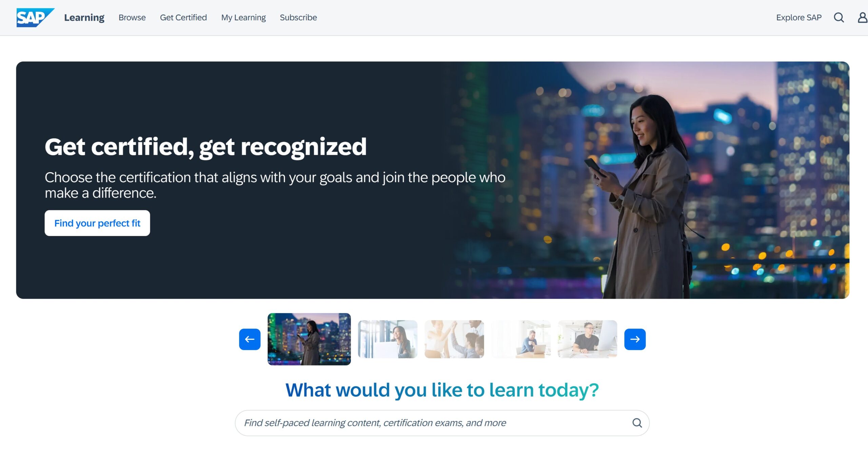Open the Explore SAP link
The height and width of the screenshot is (462, 868).
(798, 18)
